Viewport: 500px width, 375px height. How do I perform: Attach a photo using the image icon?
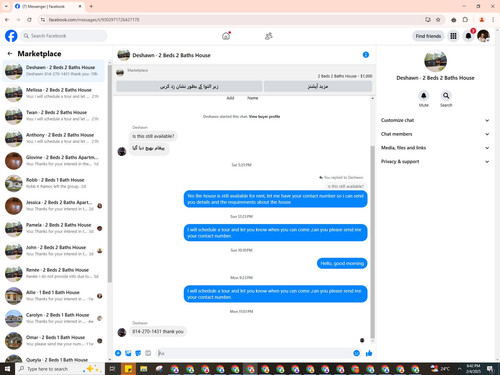pos(128,353)
